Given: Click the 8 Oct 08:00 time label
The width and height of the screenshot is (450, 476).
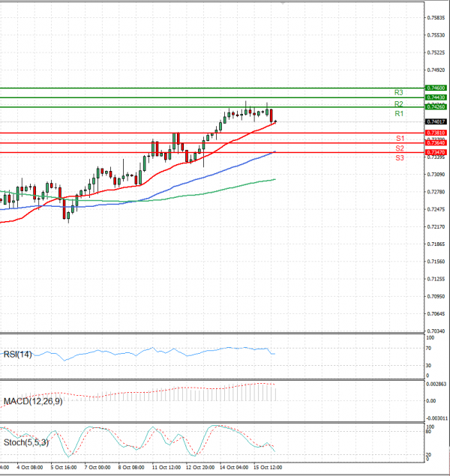Looking at the screenshot, I should point(131,468).
